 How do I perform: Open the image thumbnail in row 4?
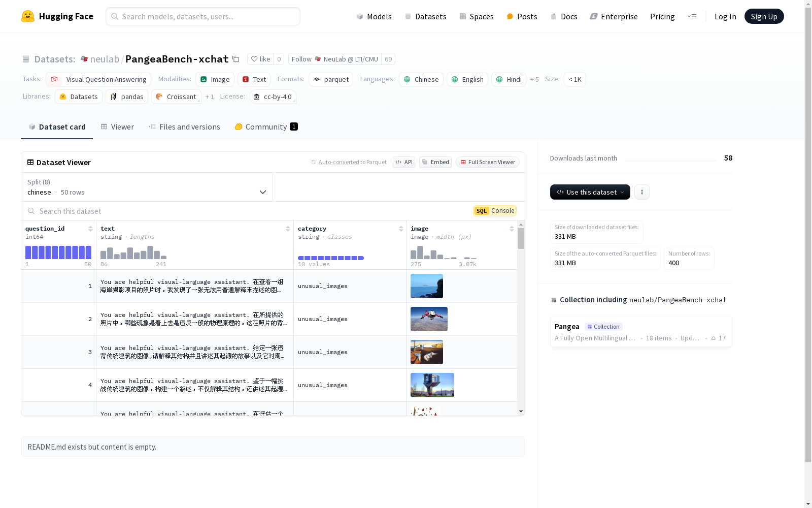(432, 385)
